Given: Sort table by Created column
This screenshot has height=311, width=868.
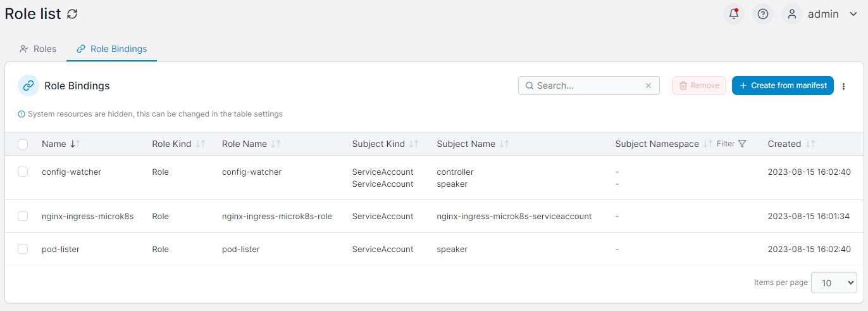Looking at the screenshot, I should click(x=810, y=144).
